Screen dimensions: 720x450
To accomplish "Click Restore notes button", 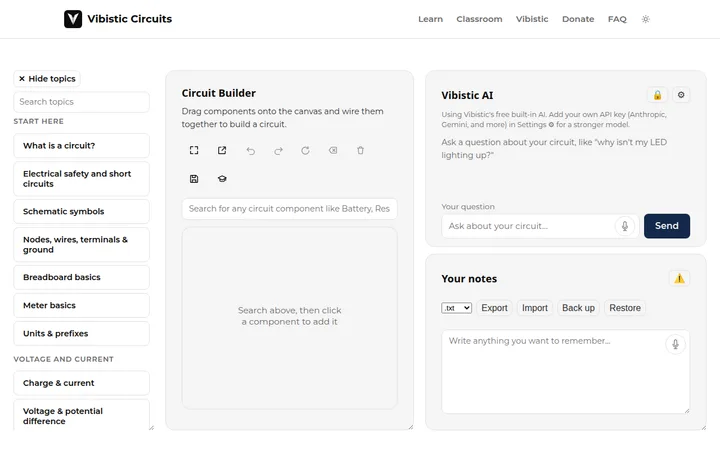I will [625, 308].
